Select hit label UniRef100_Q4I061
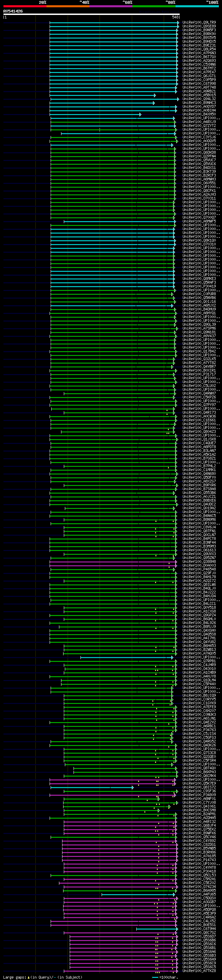222x980 pixels. [199, 807]
